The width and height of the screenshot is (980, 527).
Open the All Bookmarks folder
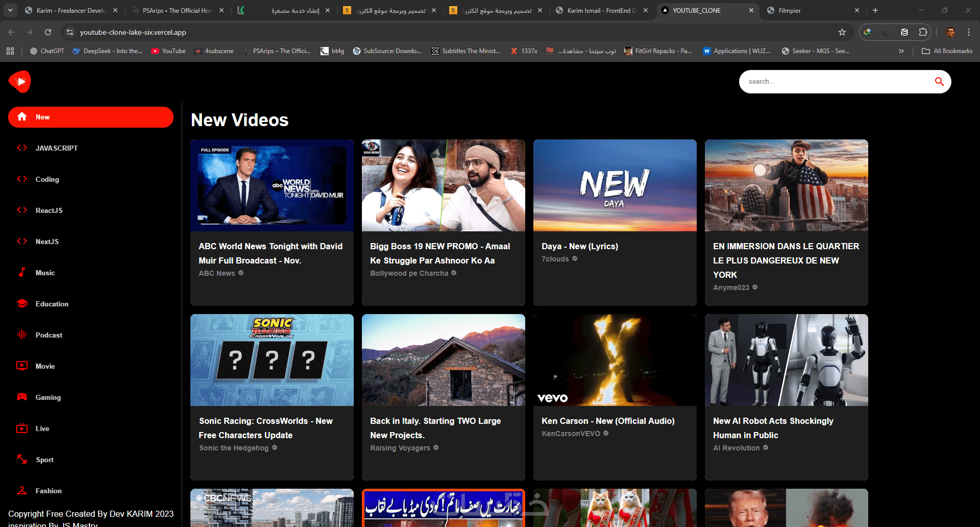(x=947, y=51)
